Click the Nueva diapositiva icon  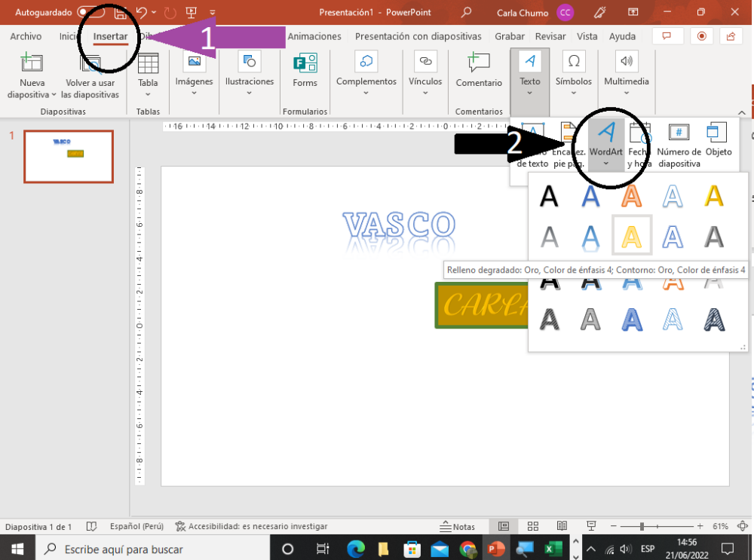coord(32,63)
